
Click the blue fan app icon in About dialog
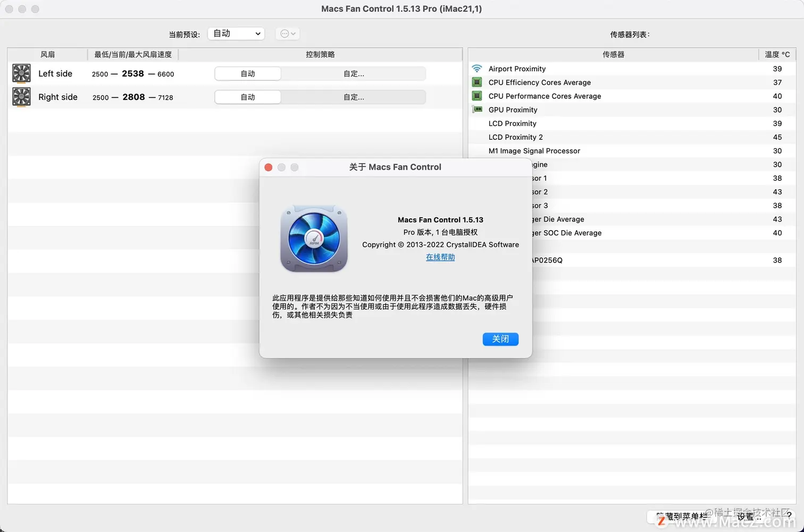pyautogui.click(x=314, y=239)
